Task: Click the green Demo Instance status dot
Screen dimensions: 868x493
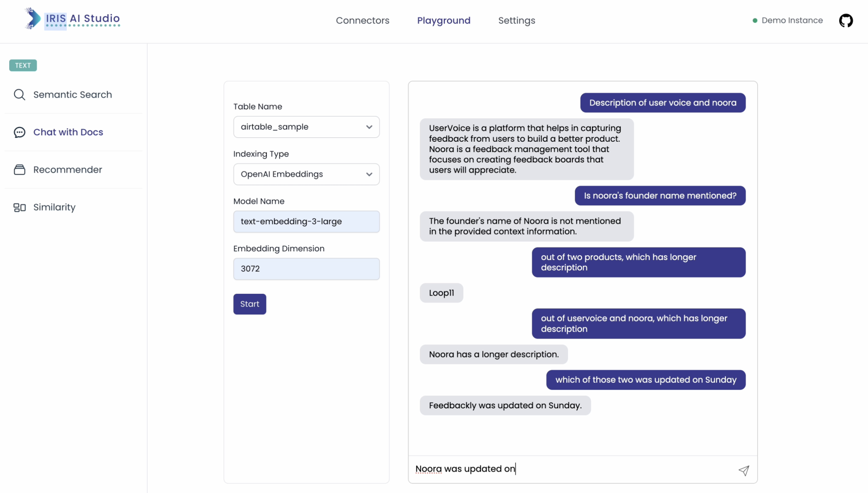Action: [755, 21]
